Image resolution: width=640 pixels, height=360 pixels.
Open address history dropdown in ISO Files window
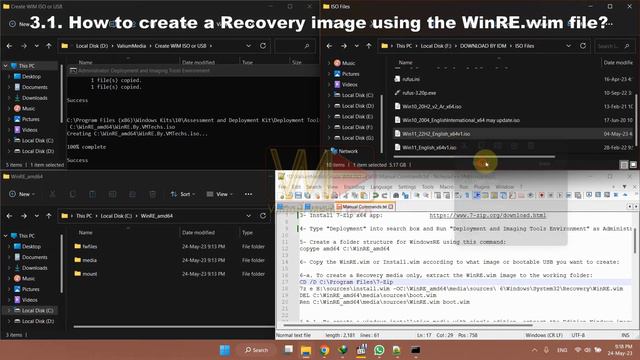(568, 46)
